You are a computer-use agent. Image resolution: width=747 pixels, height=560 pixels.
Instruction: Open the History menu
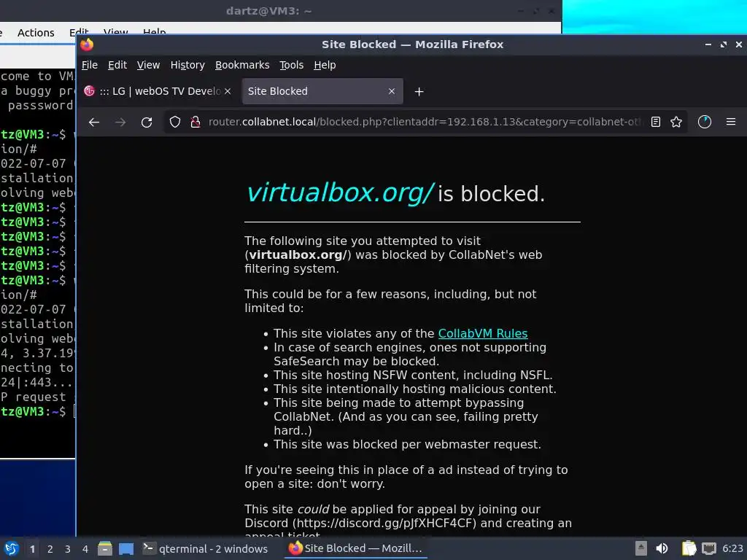[187, 65]
